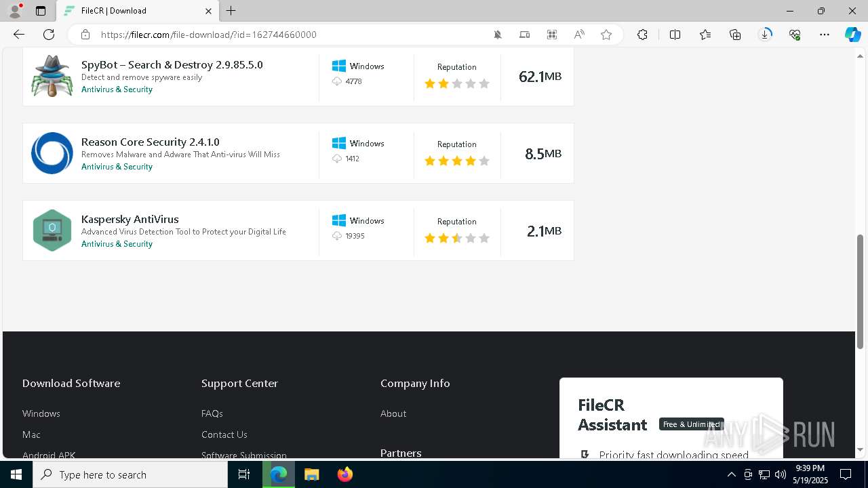Open browser Extensions puzzle icon
The image size is (868, 488).
[x=642, y=35]
